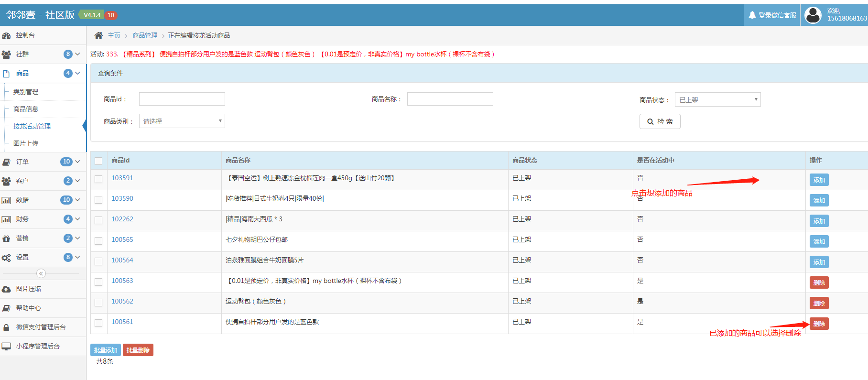Check the box for product 103591
This screenshot has width=868, height=380.
pyautogui.click(x=98, y=179)
